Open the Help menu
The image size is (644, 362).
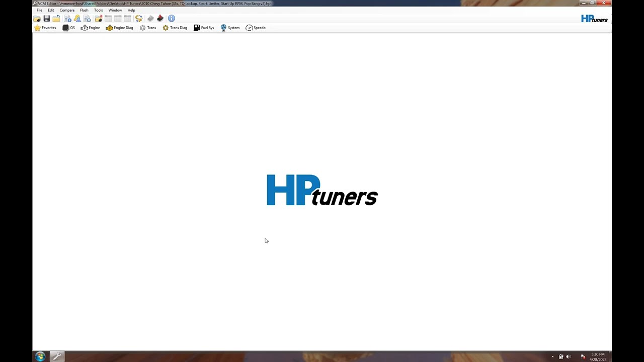(131, 10)
